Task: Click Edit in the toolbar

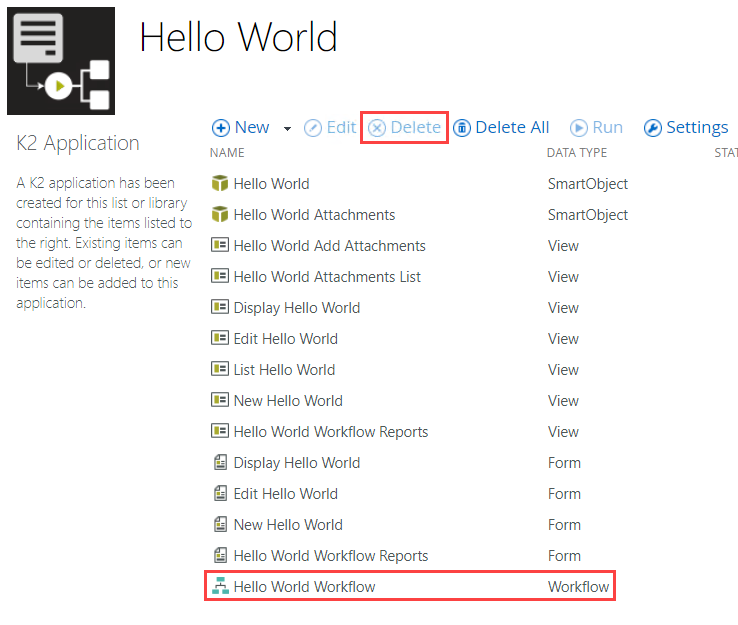Action: pyautogui.click(x=330, y=128)
